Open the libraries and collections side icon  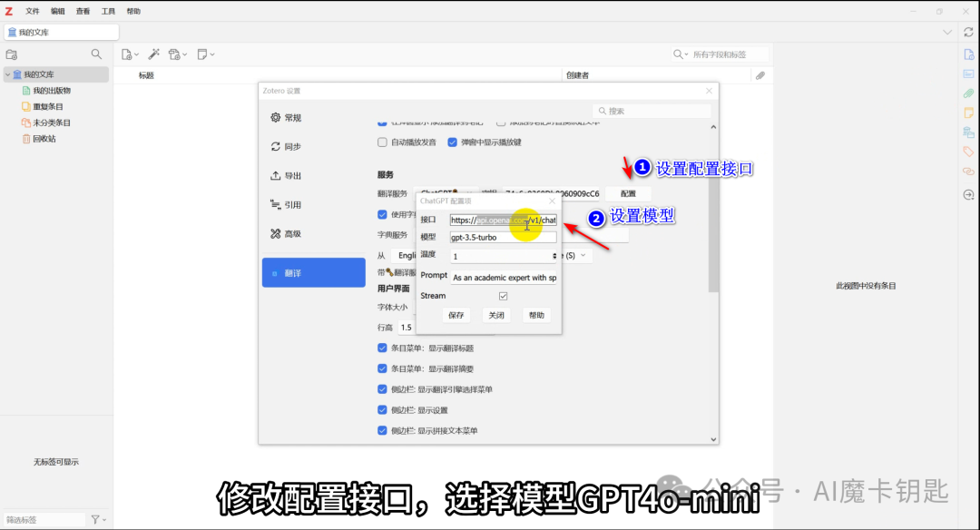tap(969, 132)
